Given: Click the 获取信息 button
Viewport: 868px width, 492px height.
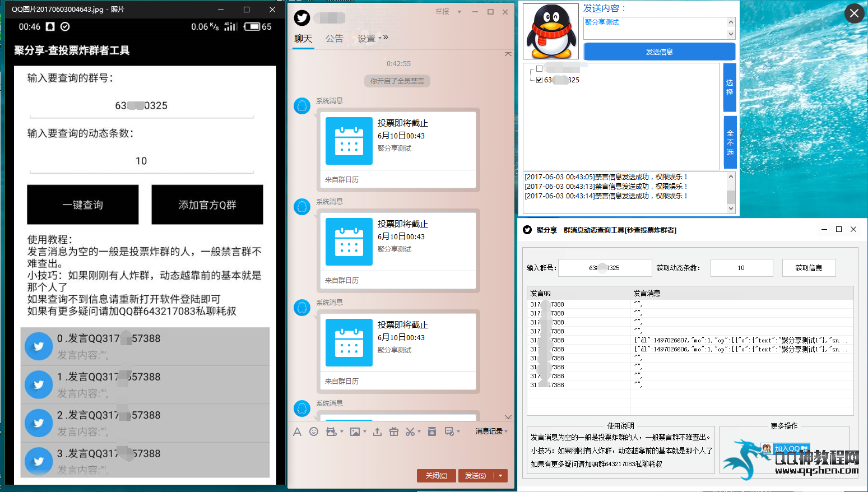Looking at the screenshot, I should point(809,268).
